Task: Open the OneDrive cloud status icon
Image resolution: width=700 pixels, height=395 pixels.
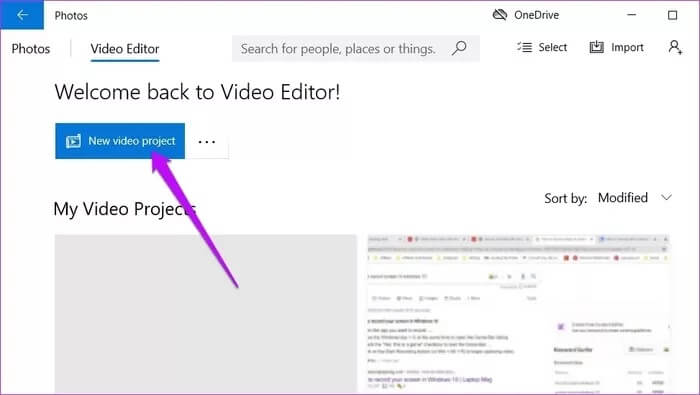Action: tap(500, 15)
